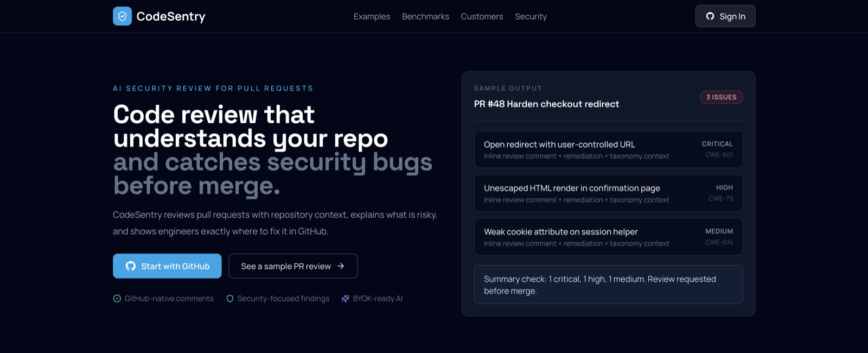Screen dimensions: 868x353
Task: Click the sparkle icon by BYOK-ready AI
Action: (346, 299)
